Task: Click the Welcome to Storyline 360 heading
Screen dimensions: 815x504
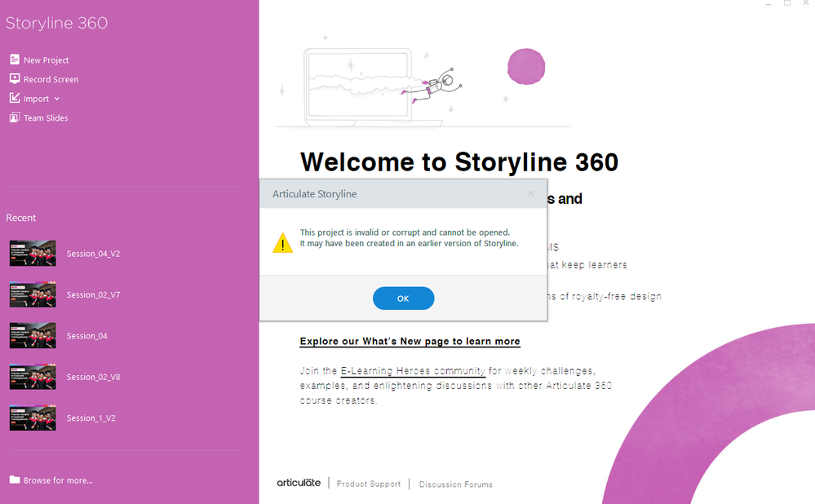Action: pos(459,161)
